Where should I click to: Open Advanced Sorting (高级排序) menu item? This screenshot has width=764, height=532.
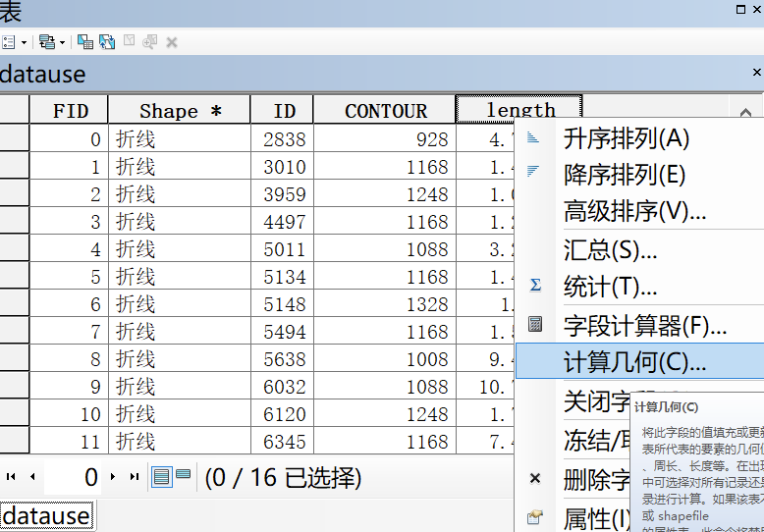coord(639,211)
